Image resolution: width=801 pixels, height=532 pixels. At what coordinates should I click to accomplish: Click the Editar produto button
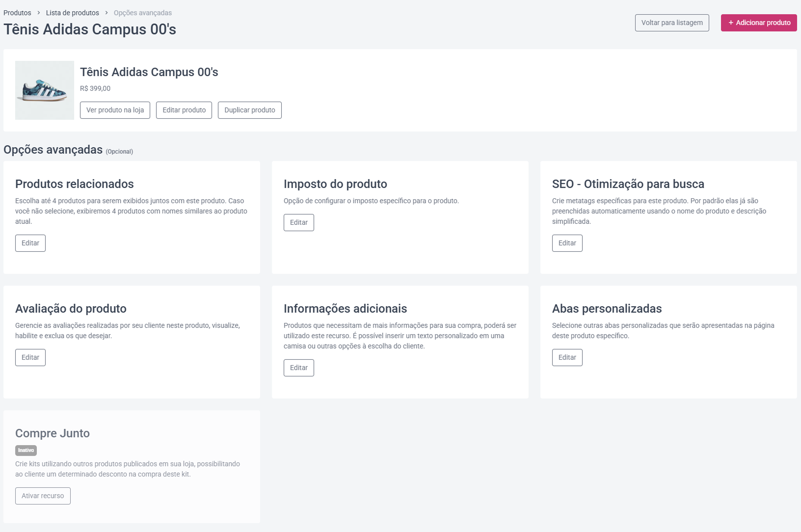[x=184, y=110]
